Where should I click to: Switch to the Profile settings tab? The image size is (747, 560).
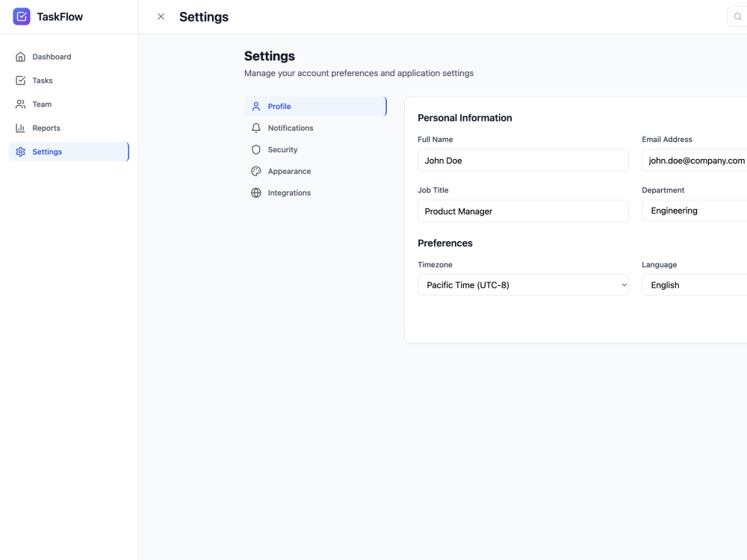point(315,106)
